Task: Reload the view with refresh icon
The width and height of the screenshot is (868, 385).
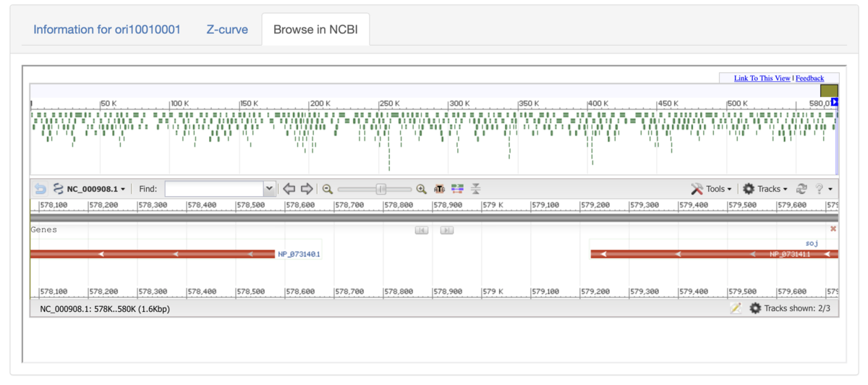Action: 801,189
